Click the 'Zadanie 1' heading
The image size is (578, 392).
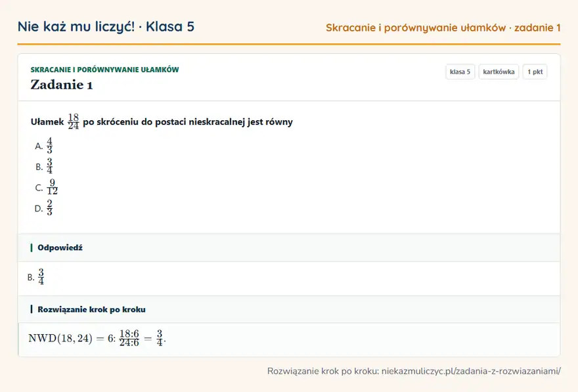click(62, 85)
